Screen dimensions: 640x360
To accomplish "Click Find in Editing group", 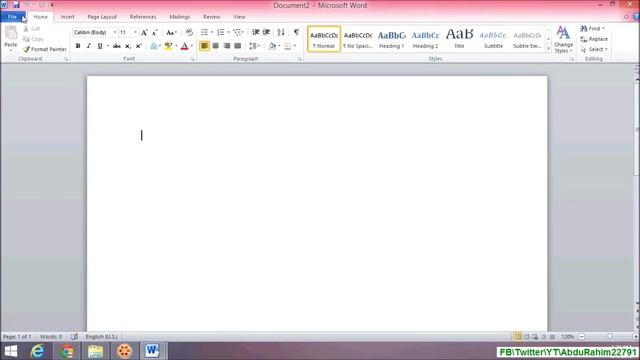I will tap(592, 29).
